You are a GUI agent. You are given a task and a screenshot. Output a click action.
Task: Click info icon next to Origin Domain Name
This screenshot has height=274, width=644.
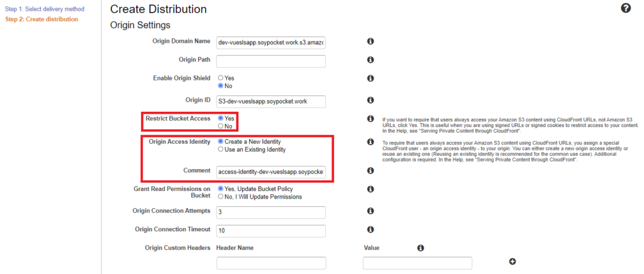370,41
